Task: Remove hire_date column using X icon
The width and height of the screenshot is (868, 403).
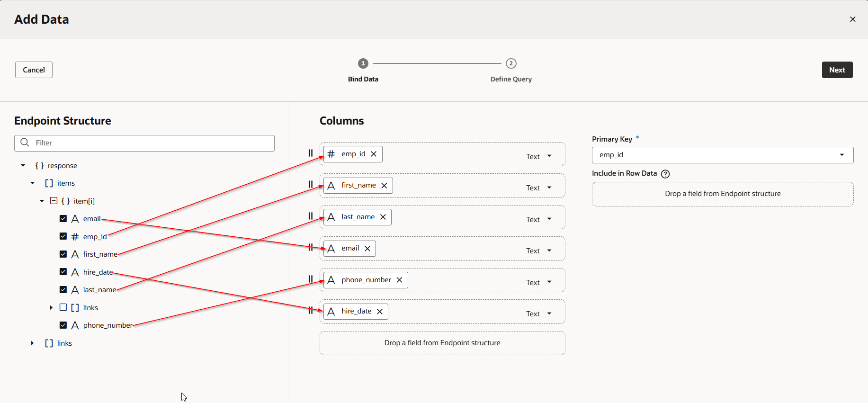Action: [380, 312]
